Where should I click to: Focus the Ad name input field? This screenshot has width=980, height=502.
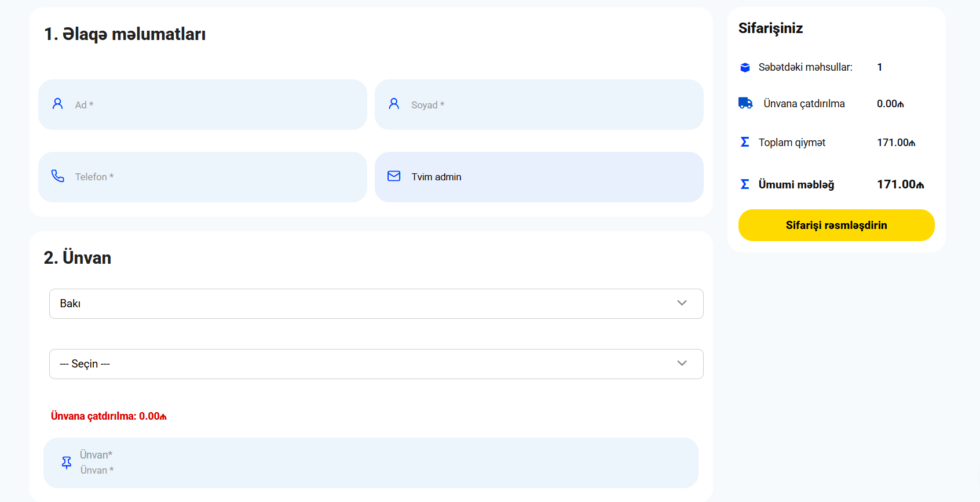click(x=214, y=105)
